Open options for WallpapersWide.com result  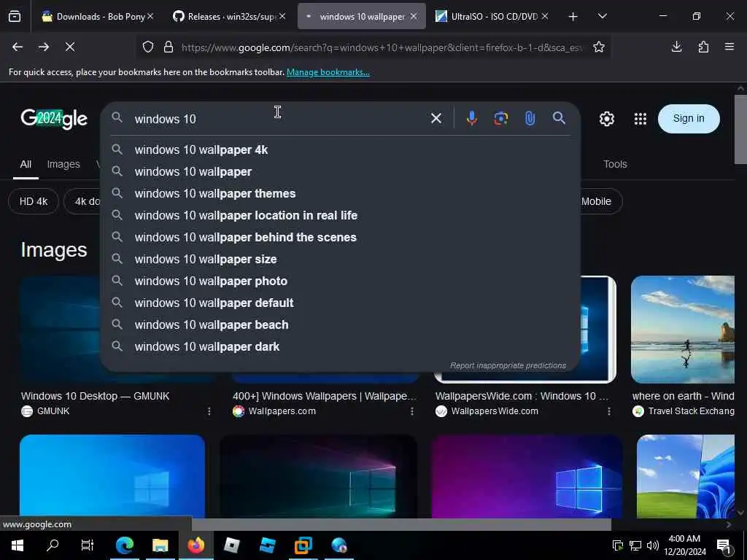click(x=609, y=411)
